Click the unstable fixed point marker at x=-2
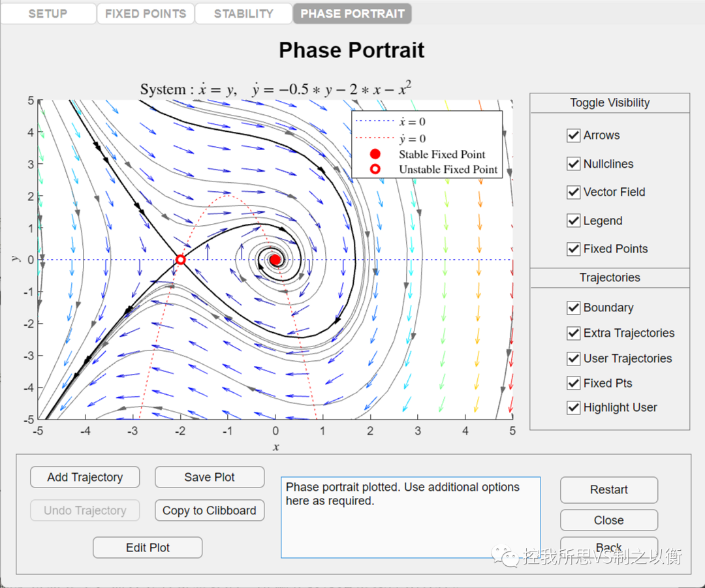This screenshot has width=705, height=588. pos(180,259)
